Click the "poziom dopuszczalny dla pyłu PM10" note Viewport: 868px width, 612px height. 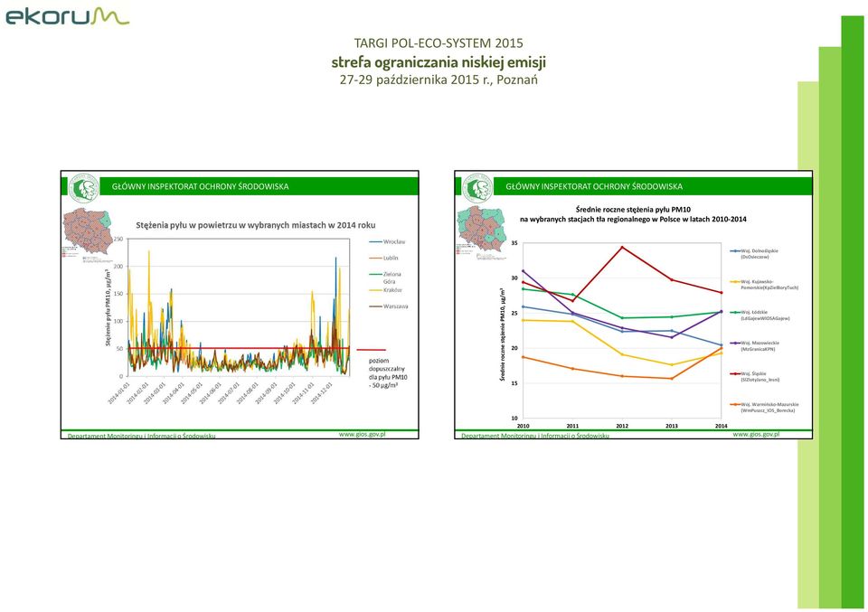click(x=388, y=372)
